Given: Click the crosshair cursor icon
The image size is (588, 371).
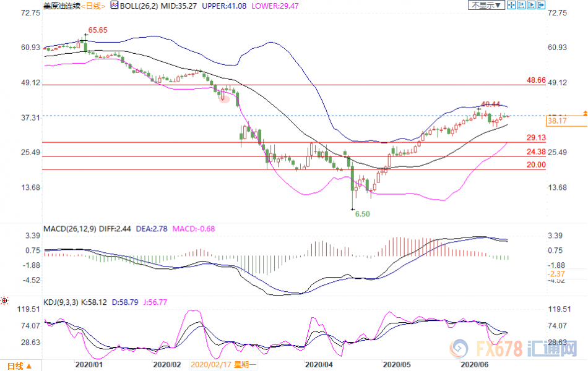Looking at the screenshot, I should point(510,6).
